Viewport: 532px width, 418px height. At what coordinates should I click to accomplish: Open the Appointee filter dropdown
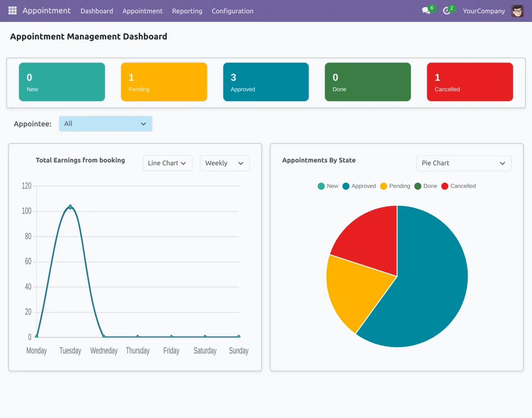click(106, 124)
